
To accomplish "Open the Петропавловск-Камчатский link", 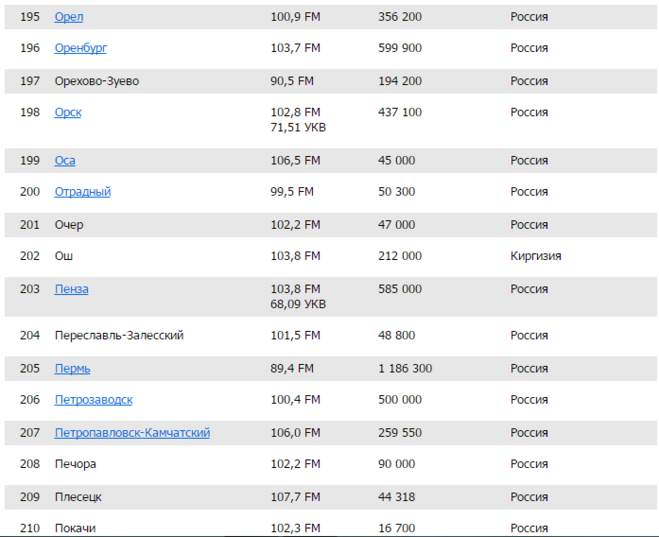I will (132, 433).
